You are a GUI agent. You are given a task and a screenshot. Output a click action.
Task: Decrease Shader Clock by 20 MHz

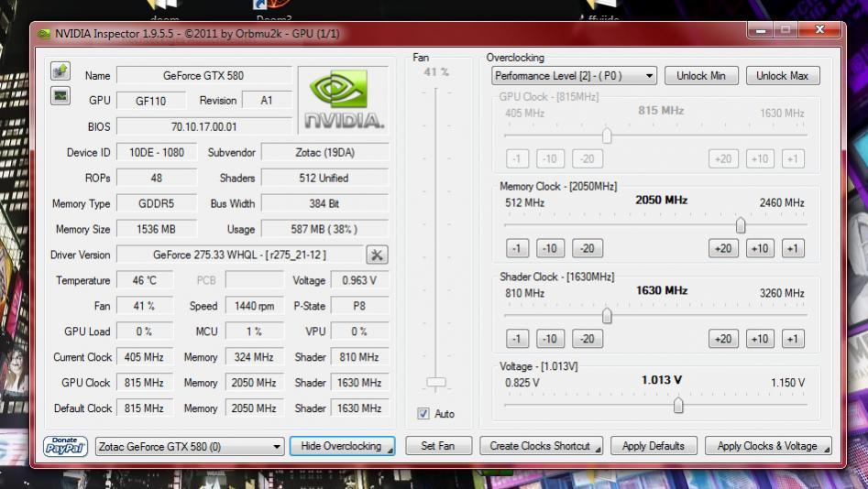point(588,339)
